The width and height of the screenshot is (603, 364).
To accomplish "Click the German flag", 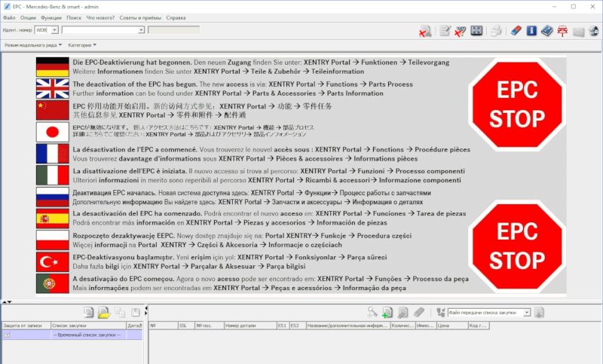I will pyautogui.click(x=52, y=67).
